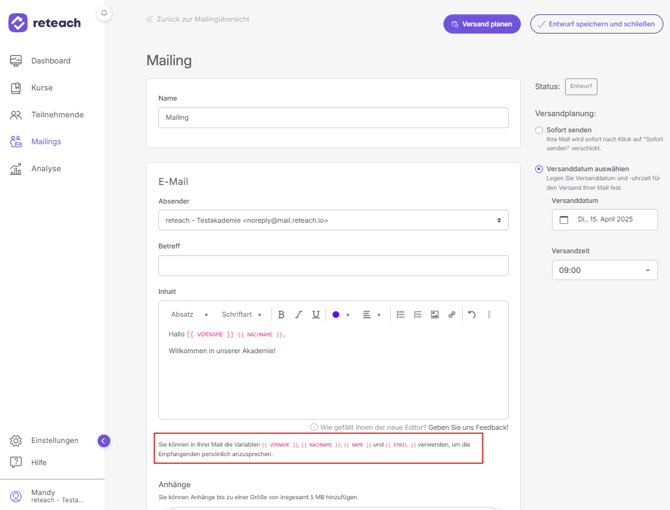Open the purple text color picker

(x=341, y=315)
